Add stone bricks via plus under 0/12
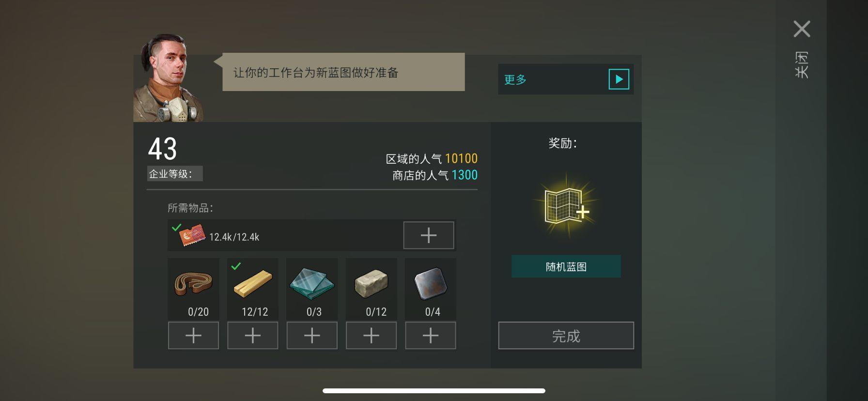The width and height of the screenshot is (868, 401). coord(371,335)
